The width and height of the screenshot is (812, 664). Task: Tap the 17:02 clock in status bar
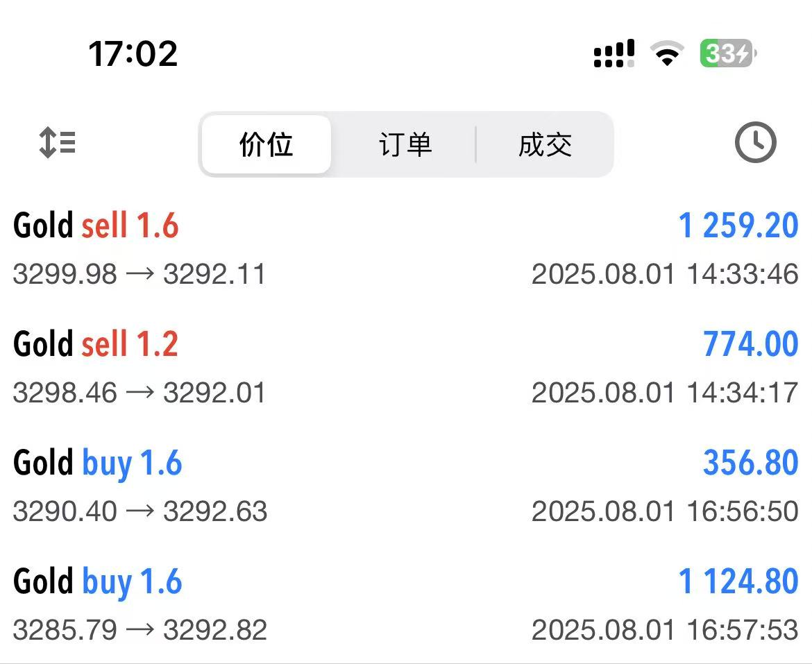coord(133,54)
